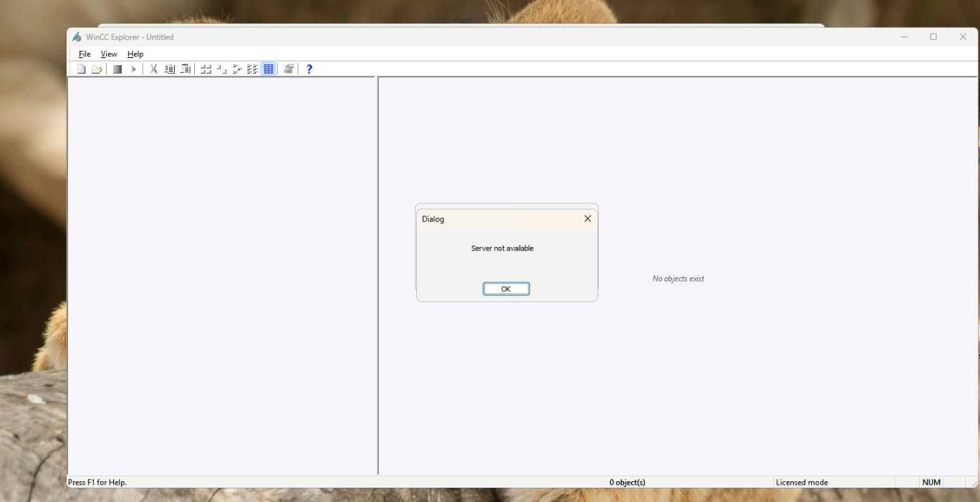Click the 'Dialog' title text
This screenshot has width=980, height=502.
click(433, 219)
